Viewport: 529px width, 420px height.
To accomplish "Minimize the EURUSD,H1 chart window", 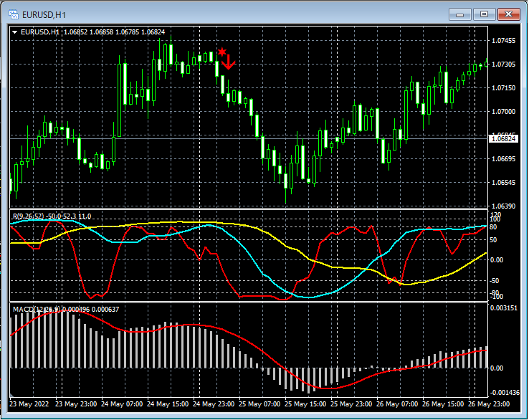I will click(x=460, y=14).
